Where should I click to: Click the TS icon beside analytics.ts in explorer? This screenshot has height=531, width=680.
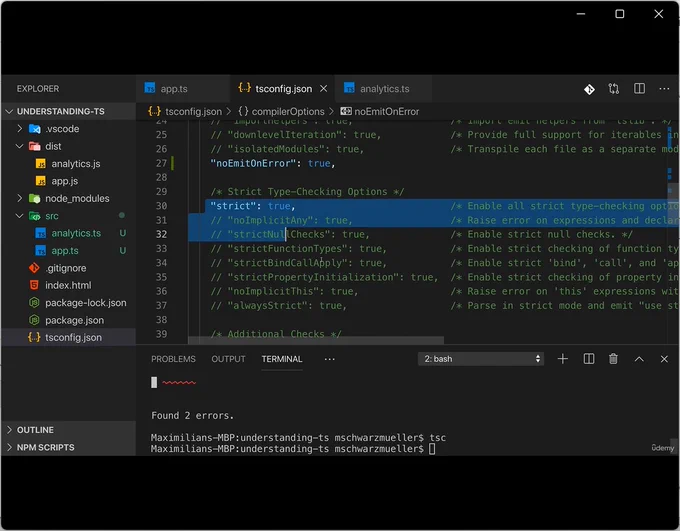click(40, 233)
